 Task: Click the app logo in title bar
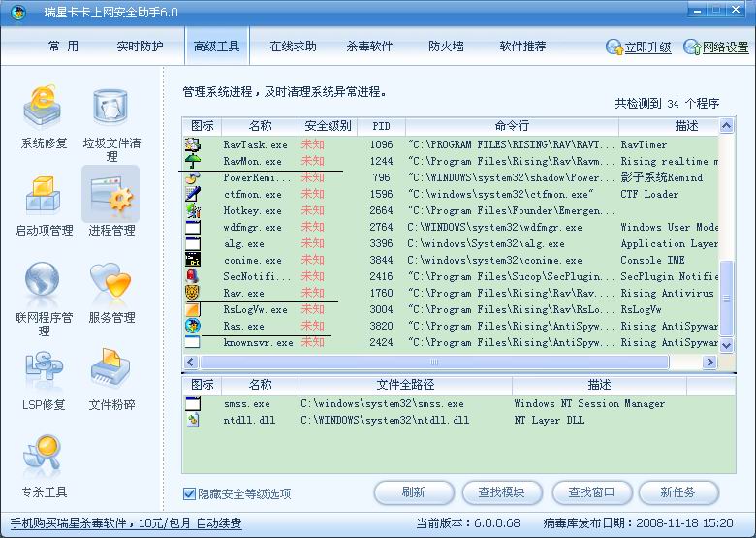(18, 12)
